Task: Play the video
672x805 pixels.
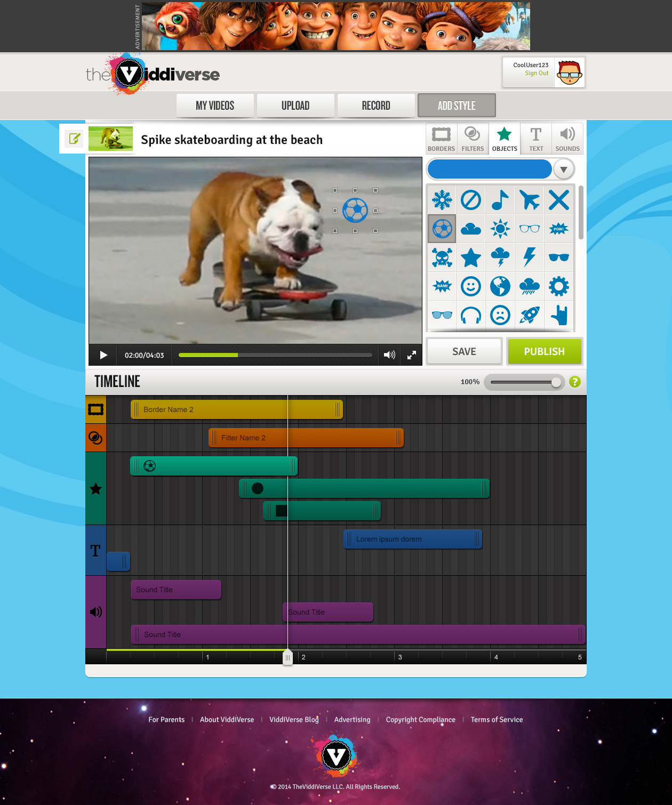Action: pos(103,355)
